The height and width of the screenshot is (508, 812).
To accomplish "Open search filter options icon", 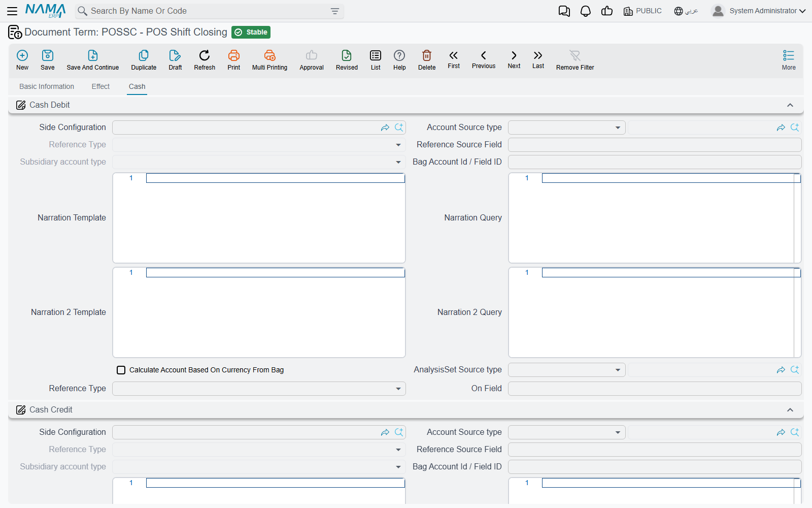I will [335, 11].
